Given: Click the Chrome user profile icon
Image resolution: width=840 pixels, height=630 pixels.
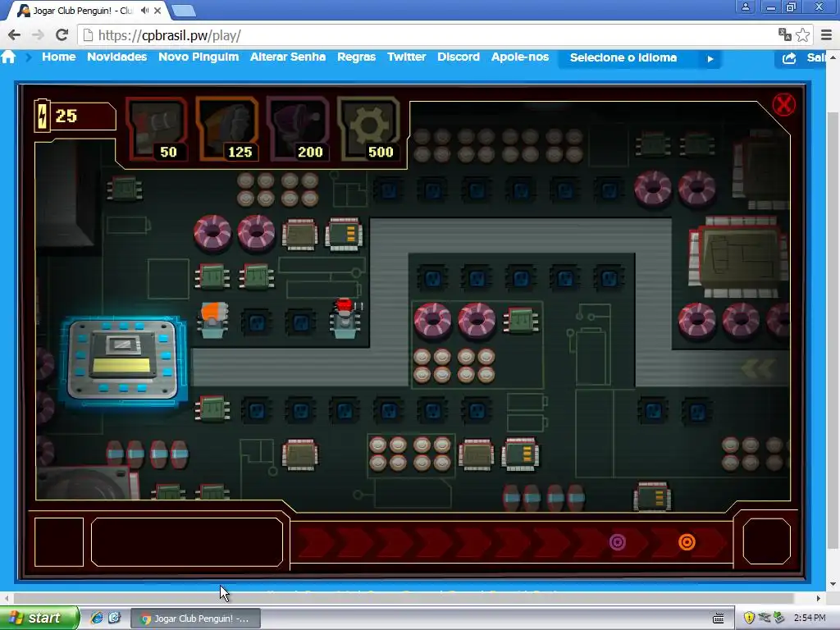Looking at the screenshot, I should pos(745,7).
